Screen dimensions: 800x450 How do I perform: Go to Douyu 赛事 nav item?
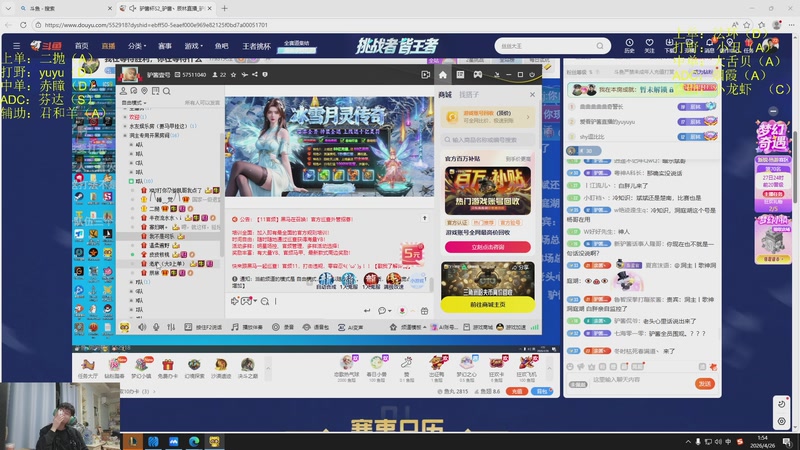click(x=165, y=46)
